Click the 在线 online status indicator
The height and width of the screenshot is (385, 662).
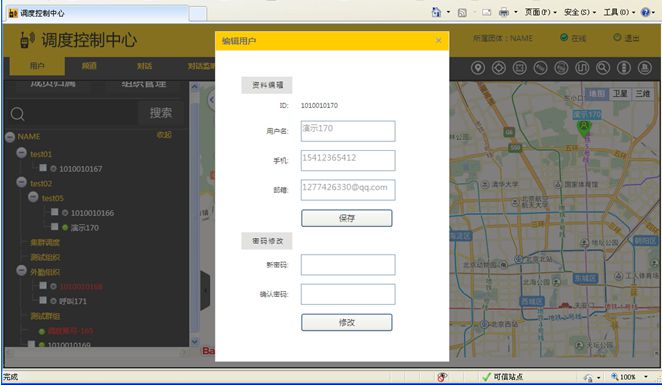pyautogui.click(x=573, y=38)
